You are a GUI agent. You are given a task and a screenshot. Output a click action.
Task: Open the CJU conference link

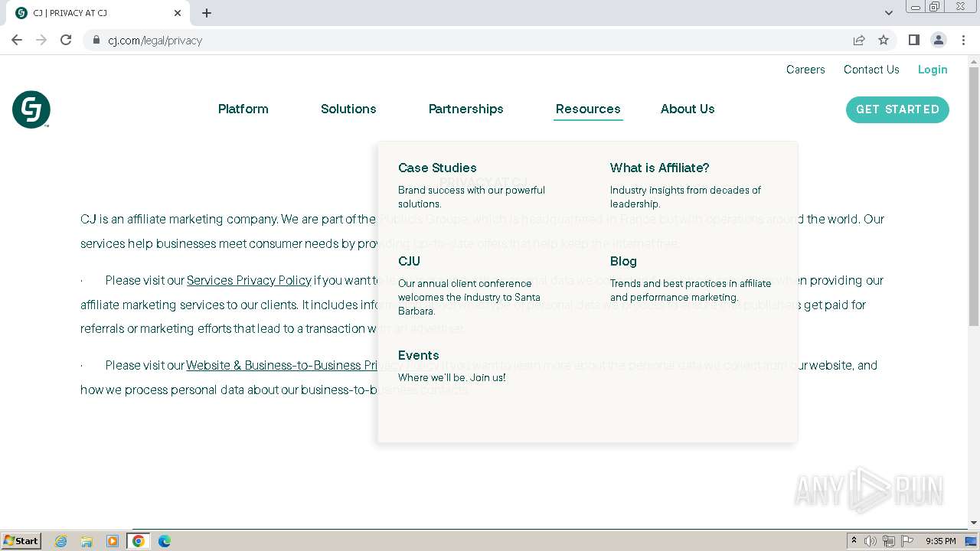click(x=409, y=261)
